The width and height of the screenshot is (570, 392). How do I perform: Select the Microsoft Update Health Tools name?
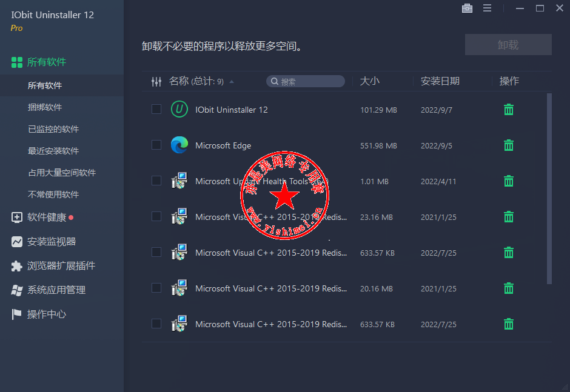[262, 181]
